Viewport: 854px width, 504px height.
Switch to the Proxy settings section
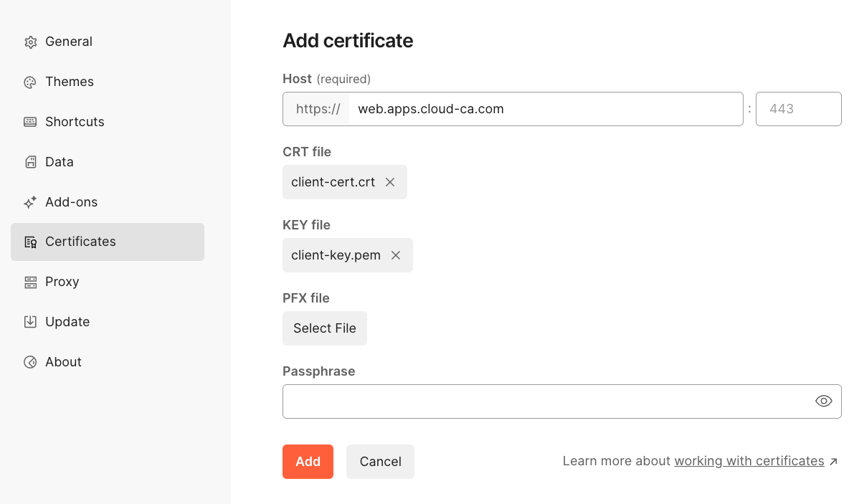pos(62,282)
